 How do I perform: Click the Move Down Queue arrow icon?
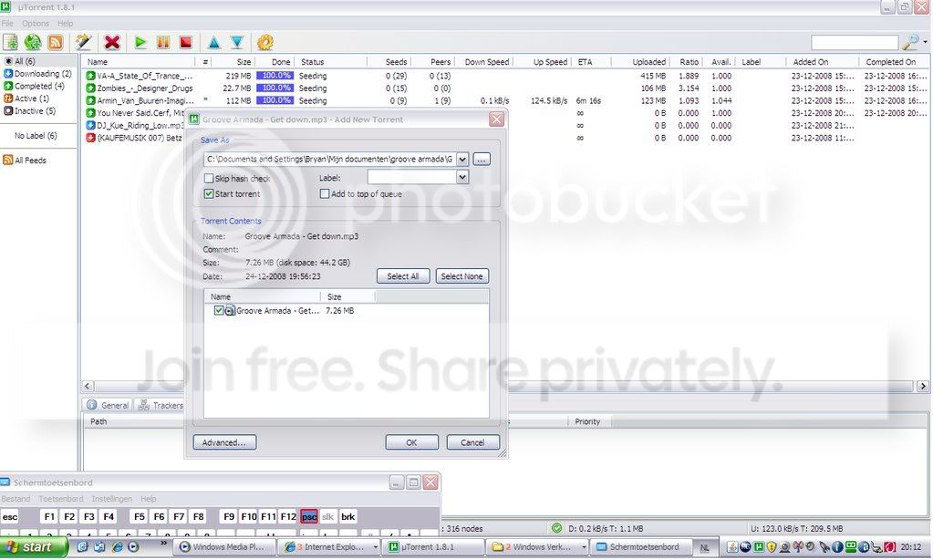click(237, 42)
